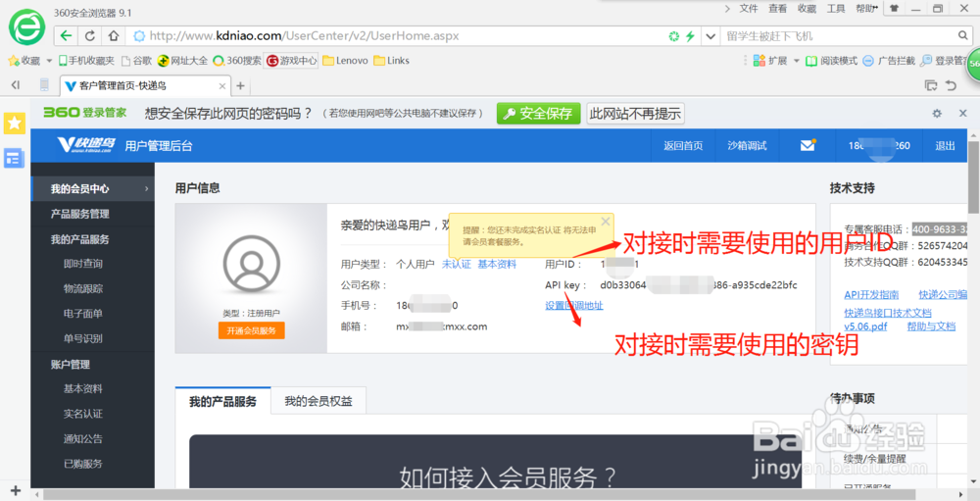Click the 未认证 link
The image size is (980, 501).
click(x=457, y=264)
